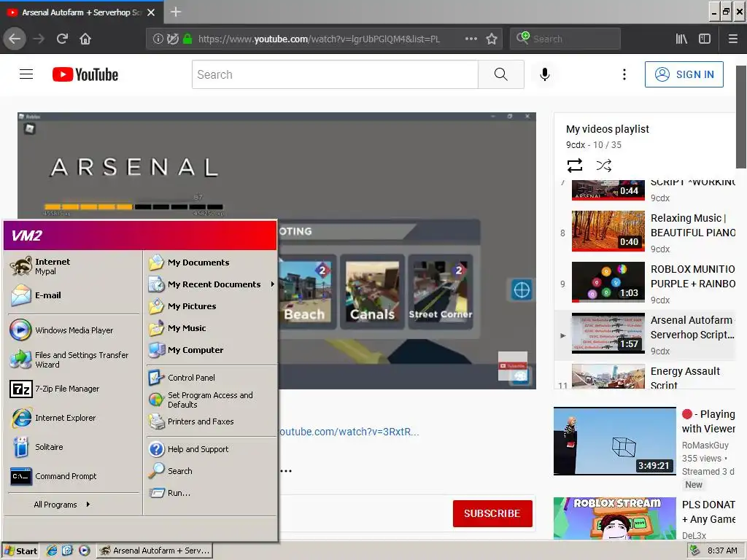Open Command Prompt
The height and width of the screenshot is (560, 747).
click(x=74, y=476)
